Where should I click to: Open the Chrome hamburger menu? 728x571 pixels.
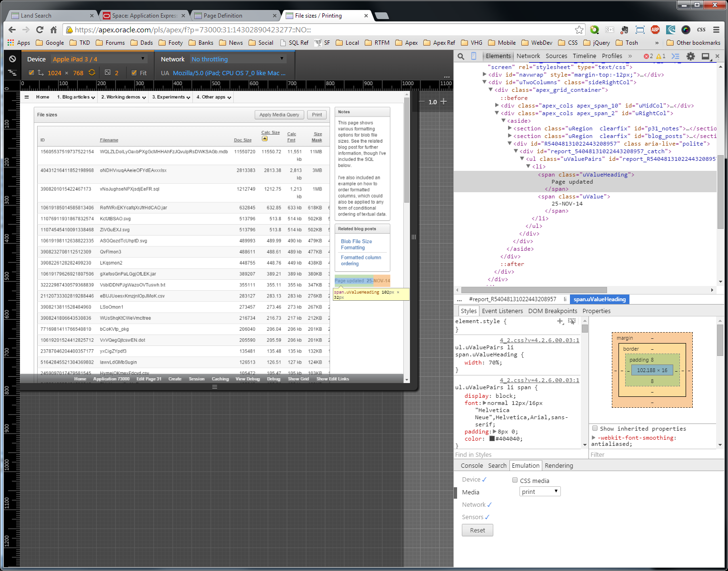click(716, 30)
